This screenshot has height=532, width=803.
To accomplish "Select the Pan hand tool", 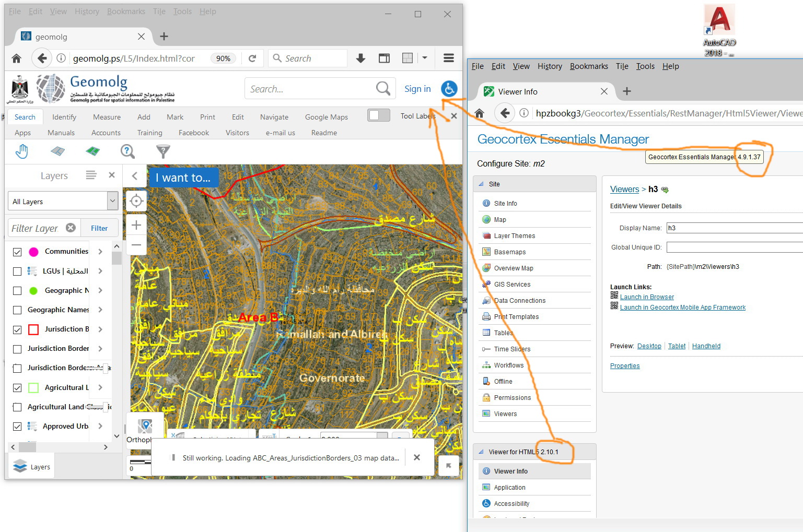I will pos(21,151).
